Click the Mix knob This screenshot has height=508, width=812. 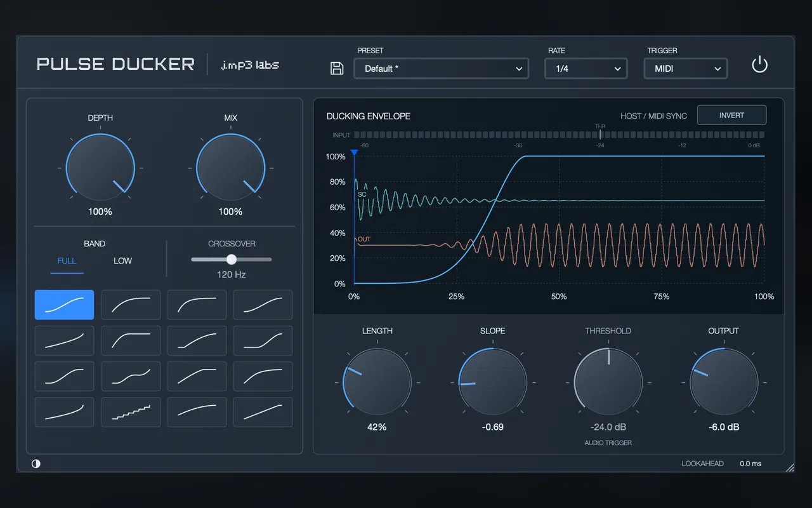pos(230,168)
